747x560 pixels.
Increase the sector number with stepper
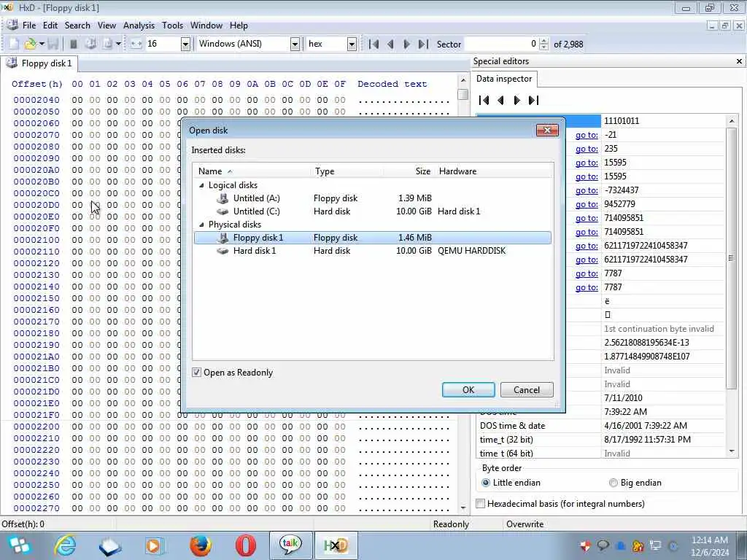[543, 41]
